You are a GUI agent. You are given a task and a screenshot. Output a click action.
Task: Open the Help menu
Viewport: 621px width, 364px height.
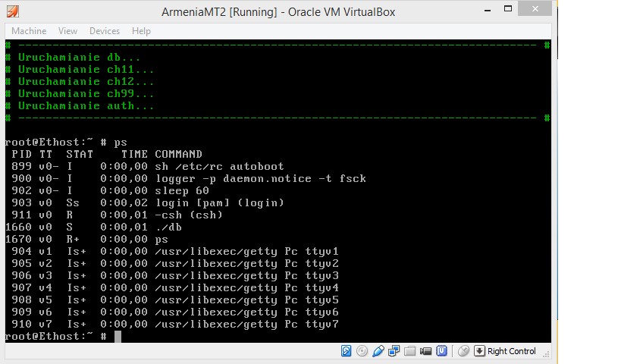[x=141, y=31]
